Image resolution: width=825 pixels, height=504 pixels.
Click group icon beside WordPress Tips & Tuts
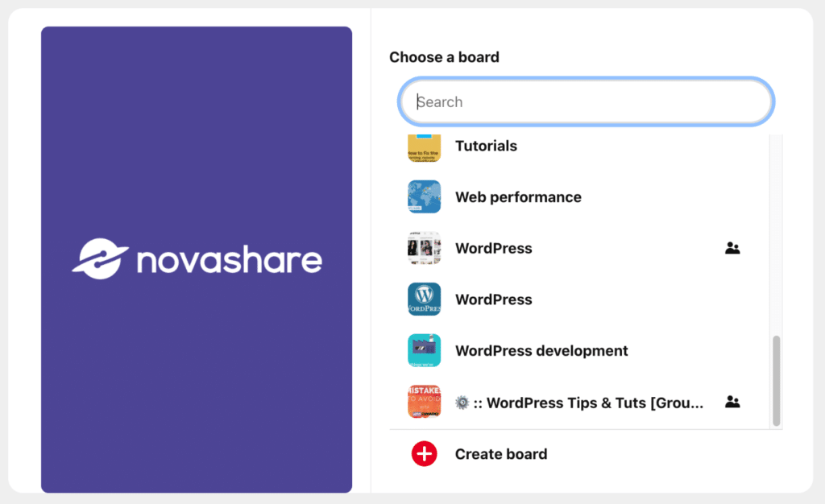(x=732, y=402)
